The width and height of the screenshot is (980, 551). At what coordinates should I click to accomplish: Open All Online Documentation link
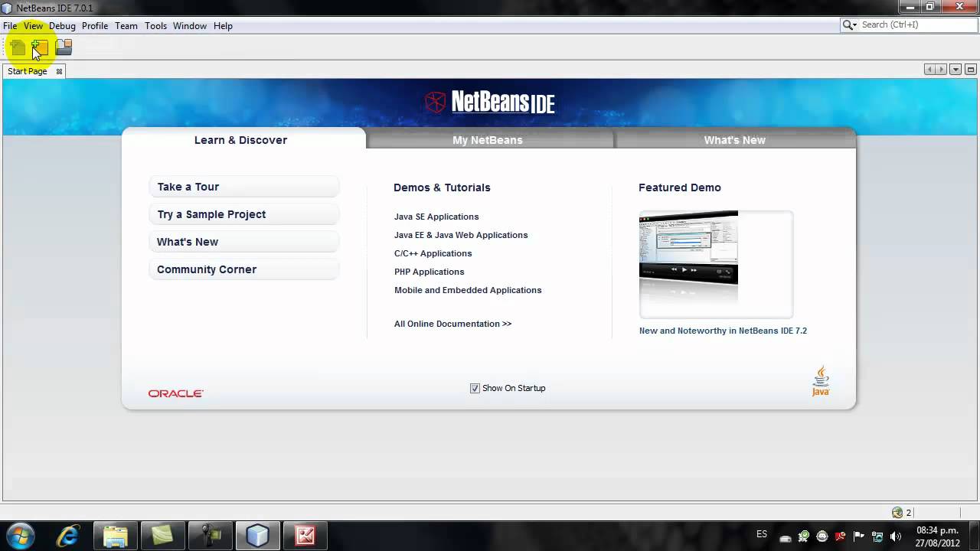[x=452, y=324]
